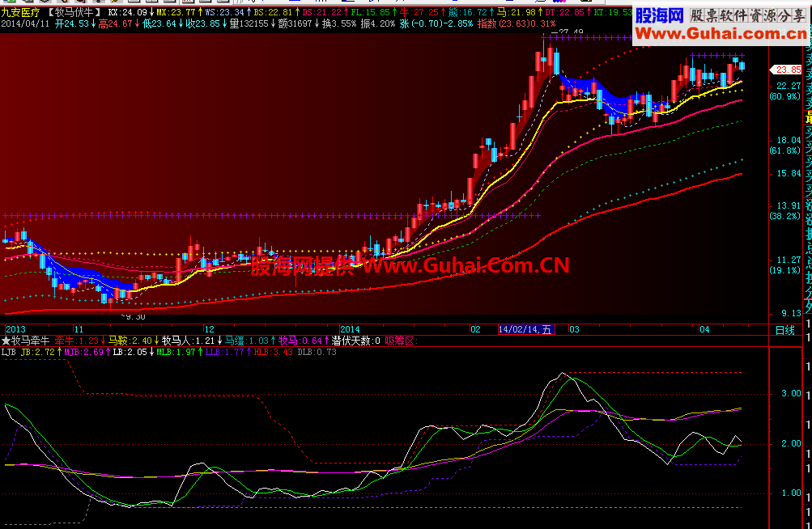Click the LB:2.05 value

[130, 353]
